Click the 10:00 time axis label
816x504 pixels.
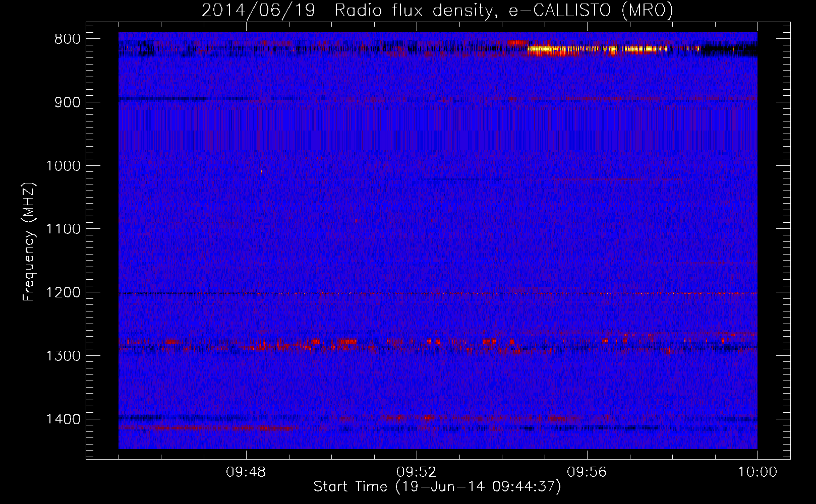pos(757,472)
